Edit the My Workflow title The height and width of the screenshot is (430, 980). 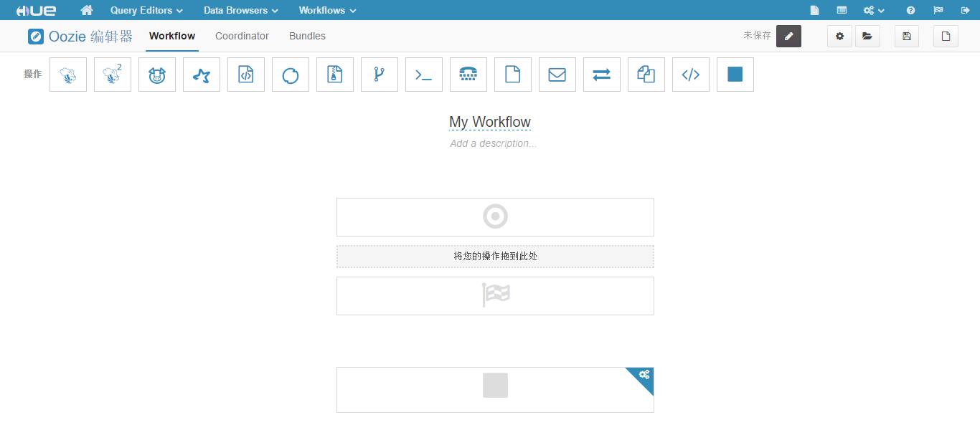[490, 122]
